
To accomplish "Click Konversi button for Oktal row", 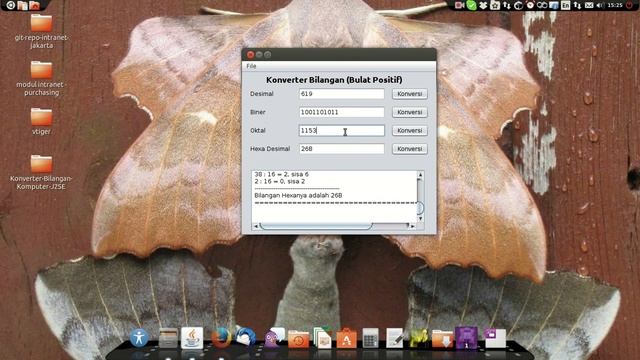I will click(409, 131).
